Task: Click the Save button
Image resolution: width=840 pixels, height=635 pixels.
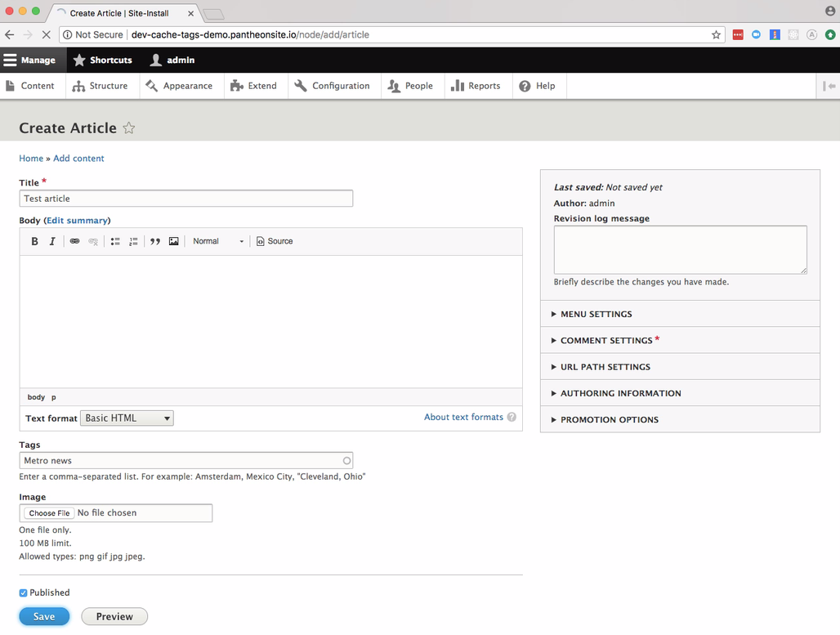Action: (x=43, y=616)
